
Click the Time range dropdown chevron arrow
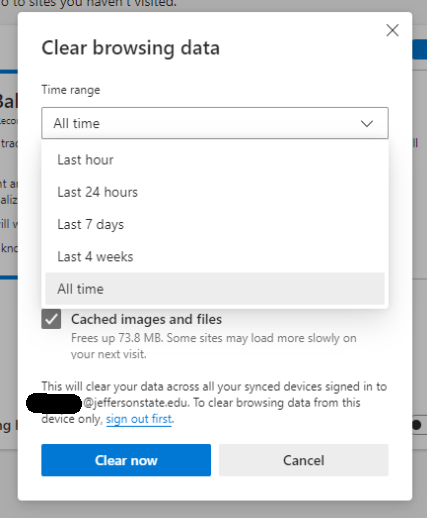(367, 124)
